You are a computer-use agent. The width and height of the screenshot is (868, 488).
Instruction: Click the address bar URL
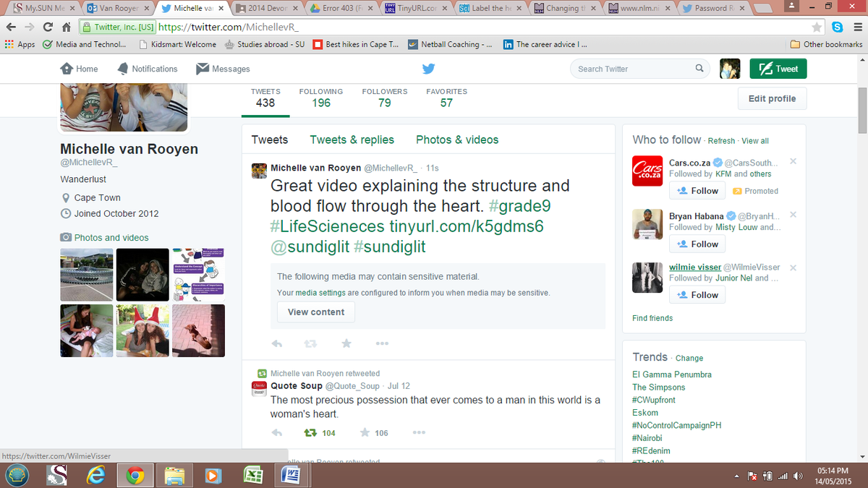[229, 27]
